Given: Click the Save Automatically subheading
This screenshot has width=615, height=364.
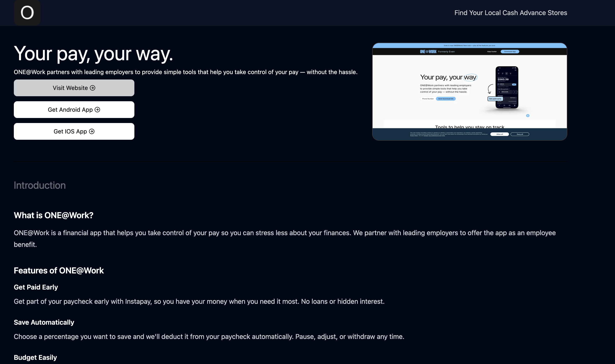Looking at the screenshot, I should point(44,322).
